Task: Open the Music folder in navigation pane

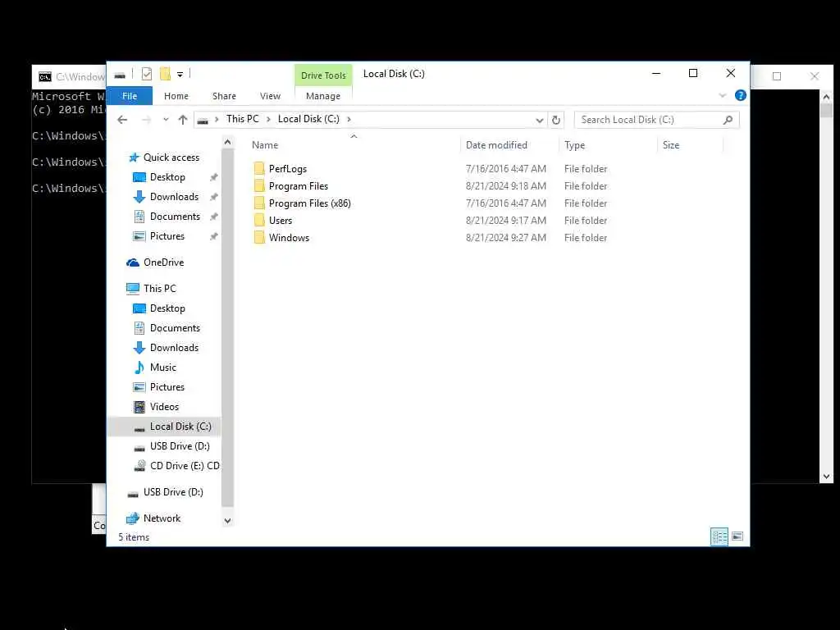Action: click(163, 367)
